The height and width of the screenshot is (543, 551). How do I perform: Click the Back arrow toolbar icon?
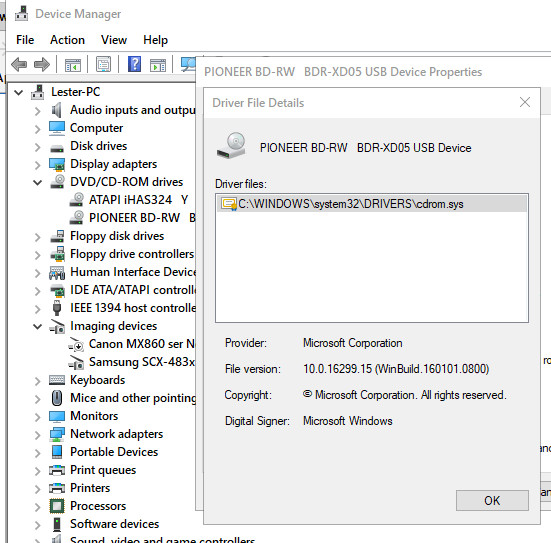19,65
